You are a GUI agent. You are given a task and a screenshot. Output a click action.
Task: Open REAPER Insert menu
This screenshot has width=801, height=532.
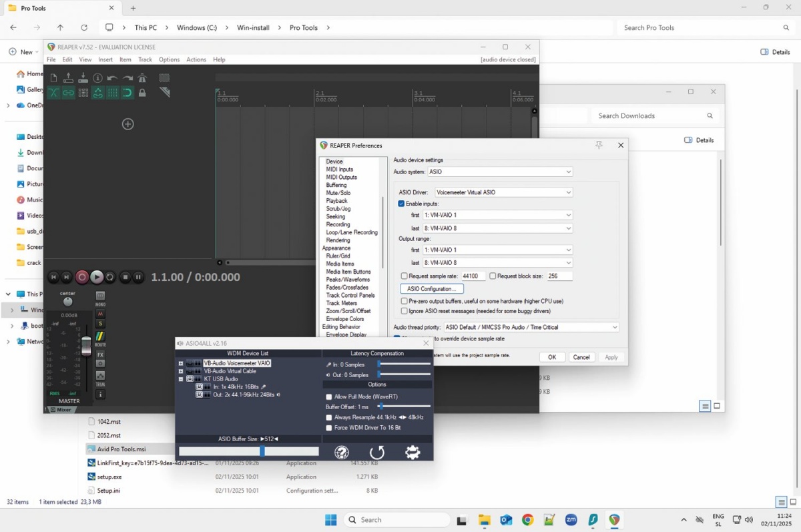(105, 59)
